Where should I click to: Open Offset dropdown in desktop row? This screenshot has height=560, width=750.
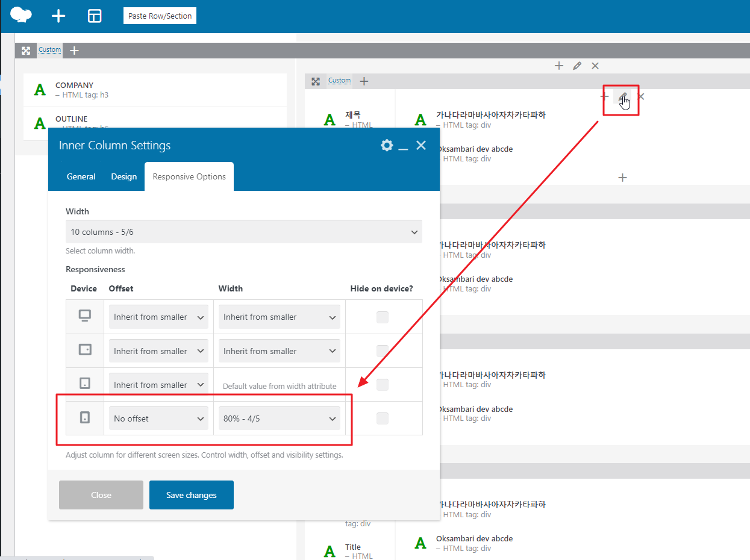pyautogui.click(x=158, y=317)
